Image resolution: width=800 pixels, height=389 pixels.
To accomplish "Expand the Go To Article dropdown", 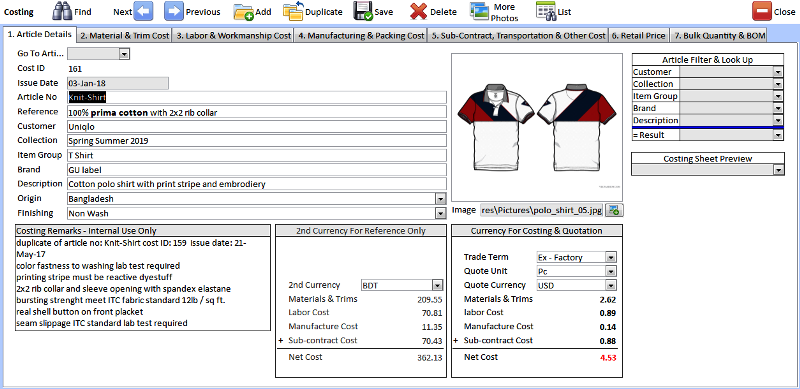I will tap(124, 54).
